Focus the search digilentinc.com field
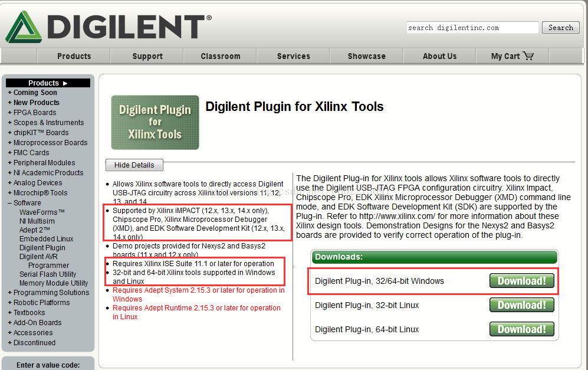 [472, 27]
